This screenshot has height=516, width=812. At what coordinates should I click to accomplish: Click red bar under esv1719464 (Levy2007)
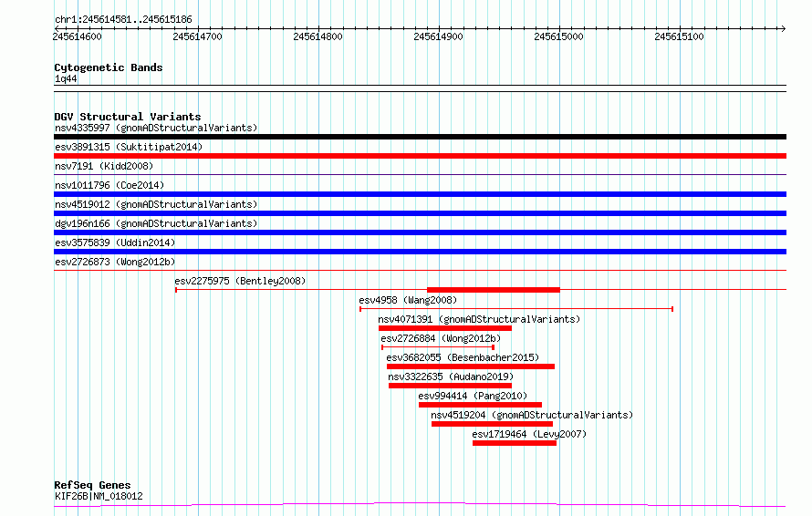515,443
